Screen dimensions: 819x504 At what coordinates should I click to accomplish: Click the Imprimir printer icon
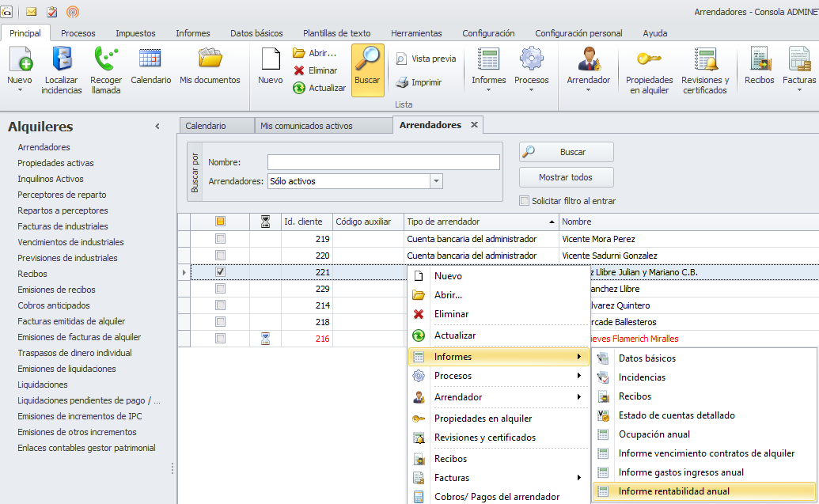click(402, 82)
